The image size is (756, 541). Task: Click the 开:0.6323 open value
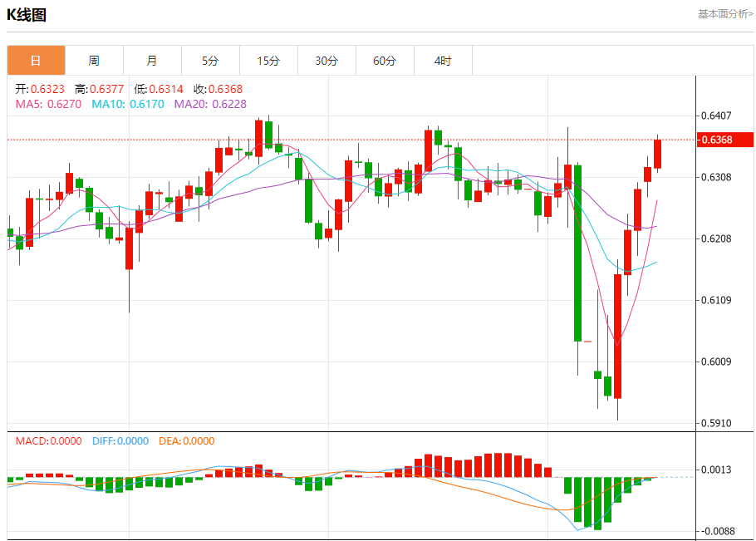click(x=40, y=89)
